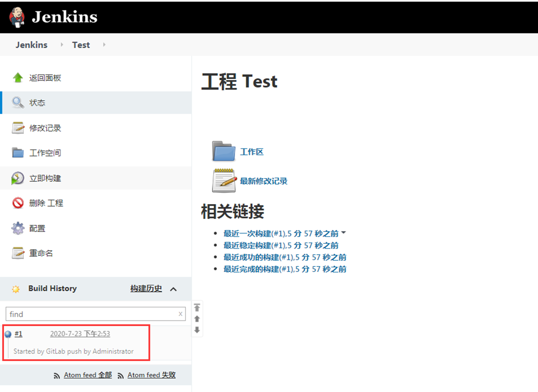Screen dimensions: 538x392
Task: Click build timestamp 2020-7-23 下午2:53
Action: tap(80, 334)
